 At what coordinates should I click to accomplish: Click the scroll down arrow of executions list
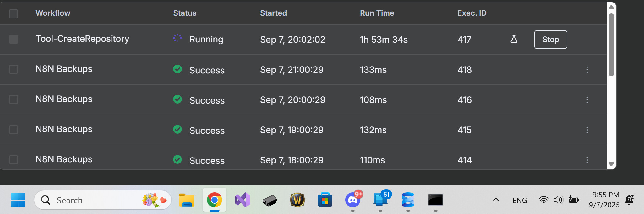[611, 164]
